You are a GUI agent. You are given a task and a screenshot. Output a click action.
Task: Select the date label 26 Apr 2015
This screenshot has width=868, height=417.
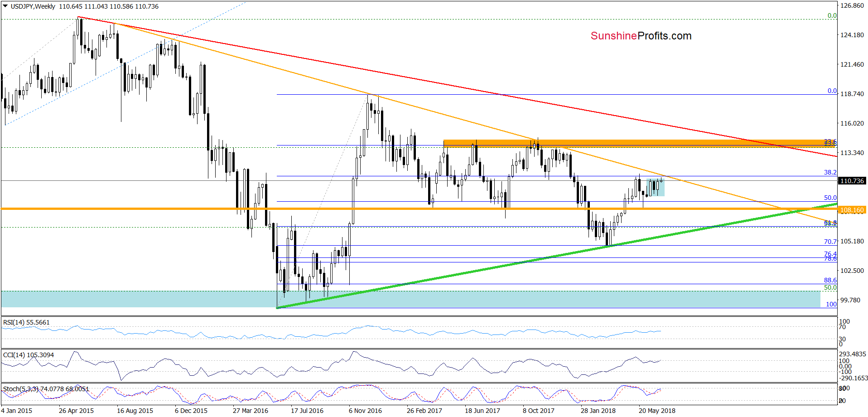76,411
